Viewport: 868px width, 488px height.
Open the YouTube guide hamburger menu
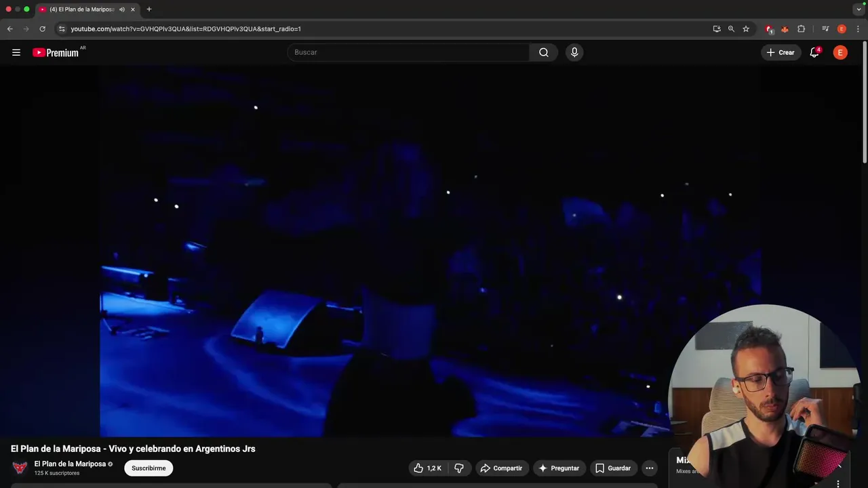(x=16, y=52)
